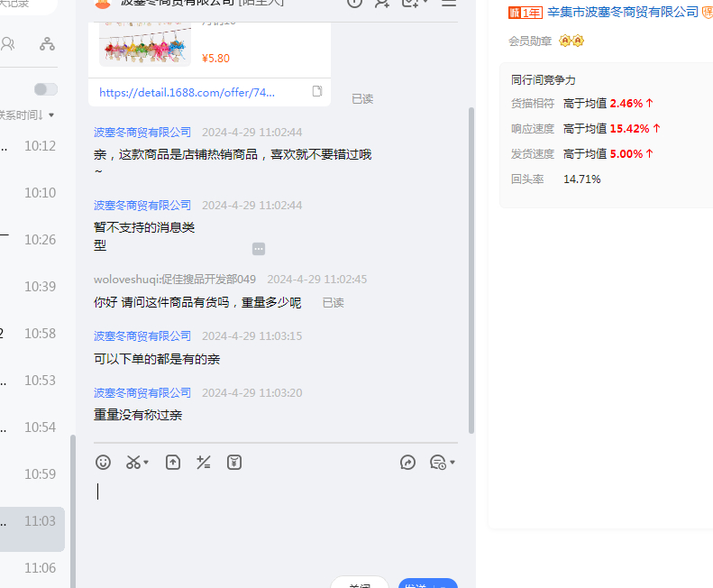Click the organization tree icon in sidebar
The width and height of the screenshot is (713, 588).
click(47, 43)
